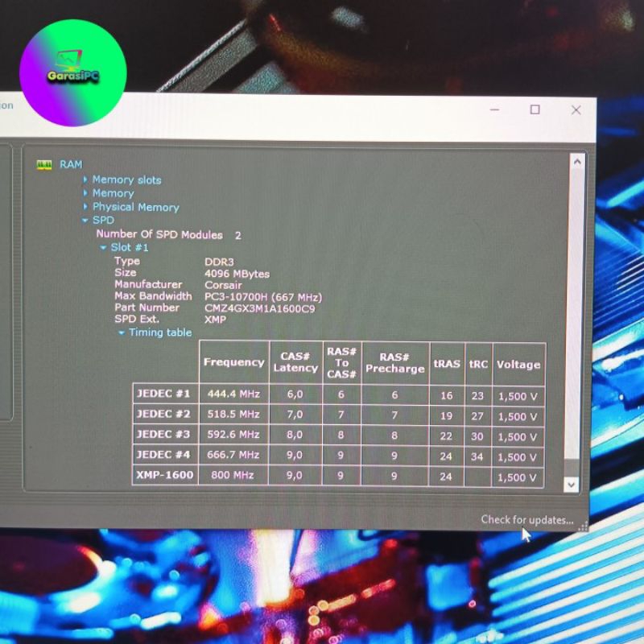Click the scrollbar up arrow
Viewport: 644px width, 644px height.
576,162
